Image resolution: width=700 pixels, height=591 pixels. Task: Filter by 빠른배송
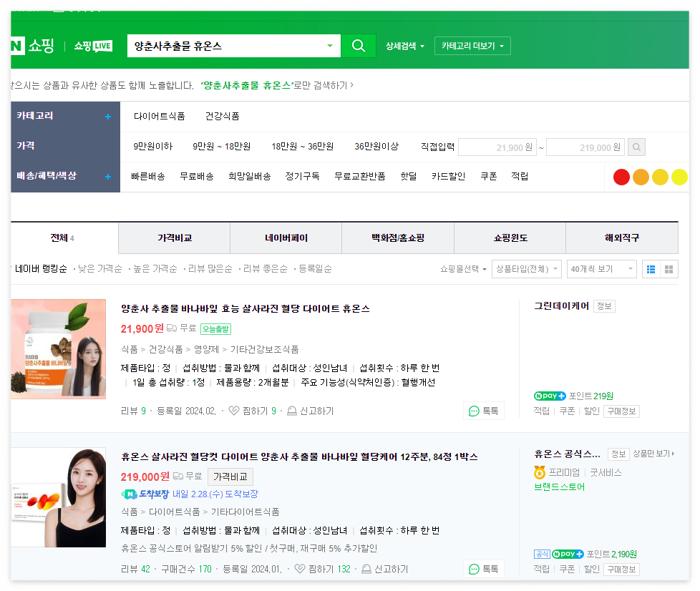(x=148, y=176)
